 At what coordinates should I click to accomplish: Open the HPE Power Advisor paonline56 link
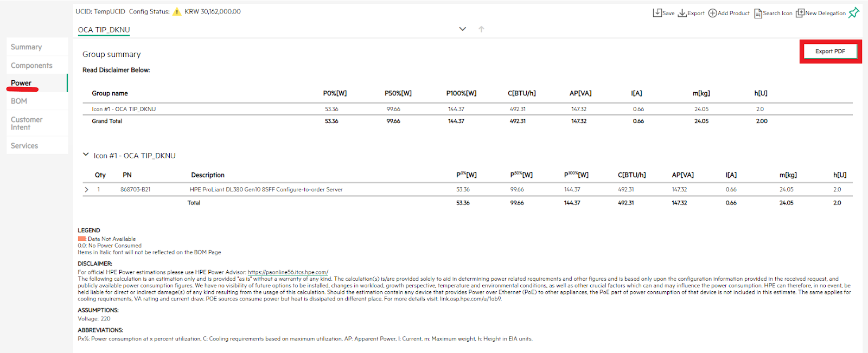point(288,272)
